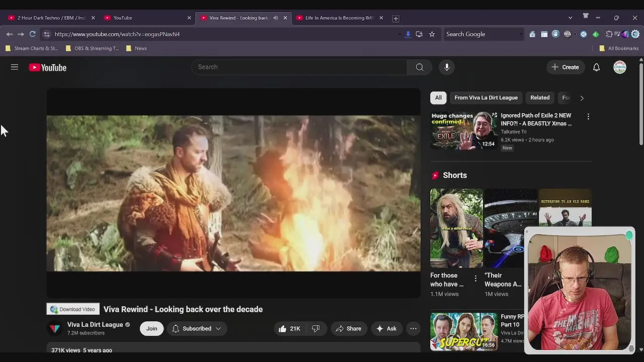Click the install/screen icon next to the star
This screenshot has width=644, height=362.
point(419,34)
